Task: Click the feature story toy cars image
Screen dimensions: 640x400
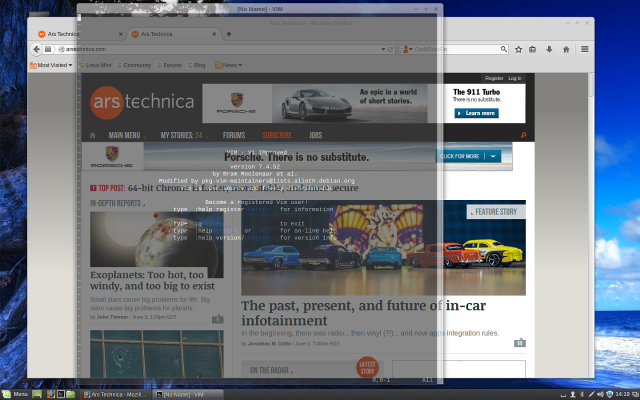Action: coord(383,248)
